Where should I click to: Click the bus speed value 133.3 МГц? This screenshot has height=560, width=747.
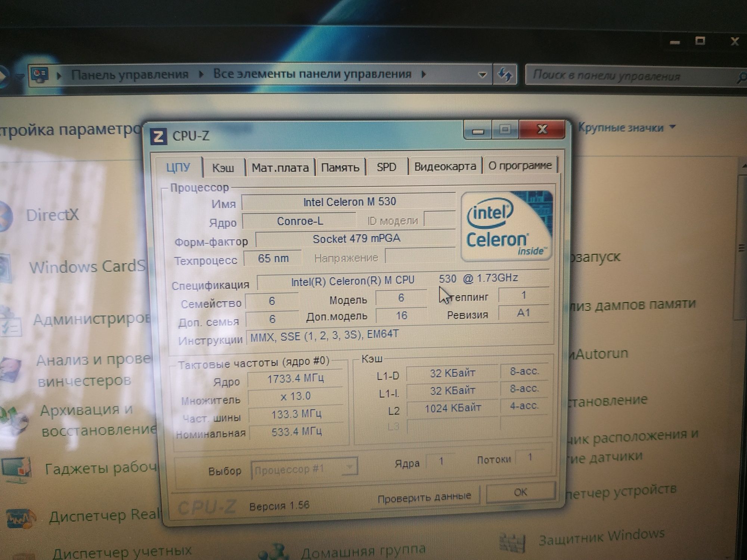(x=296, y=414)
